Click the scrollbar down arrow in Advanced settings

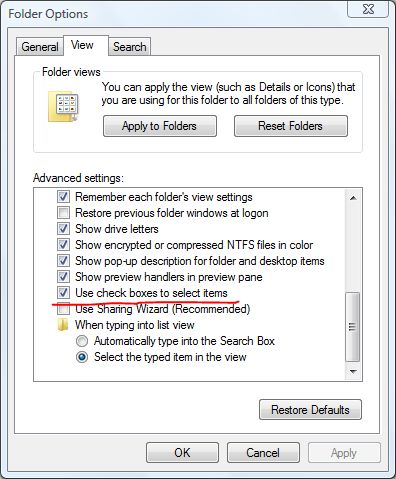(353, 371)
